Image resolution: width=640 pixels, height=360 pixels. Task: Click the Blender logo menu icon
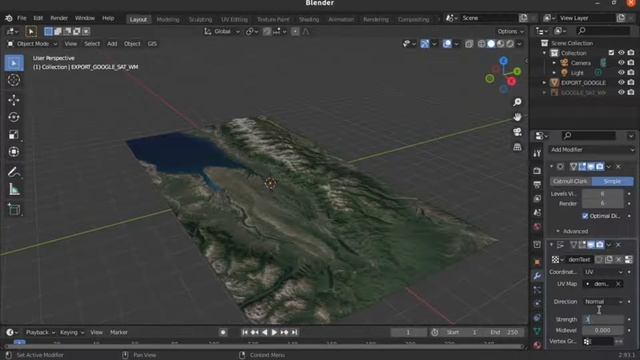(x=9, y=18)
